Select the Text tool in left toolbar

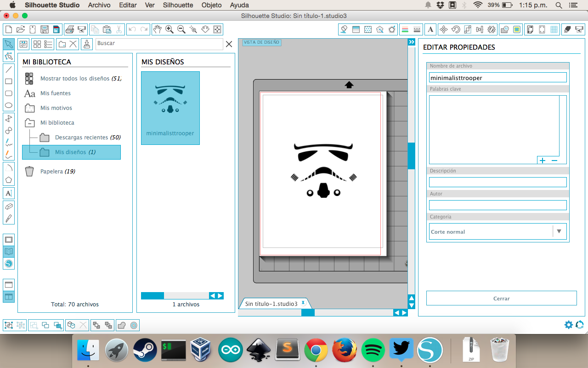[8, 193]
